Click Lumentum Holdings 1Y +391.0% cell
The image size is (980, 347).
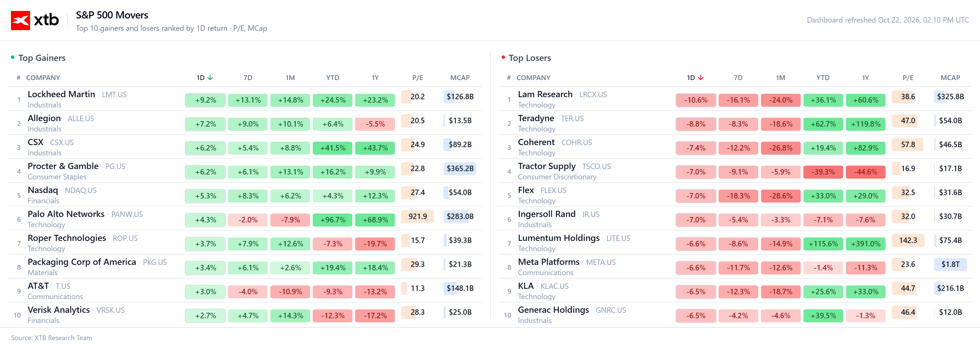pyautogui.click(x=865, y=244)
